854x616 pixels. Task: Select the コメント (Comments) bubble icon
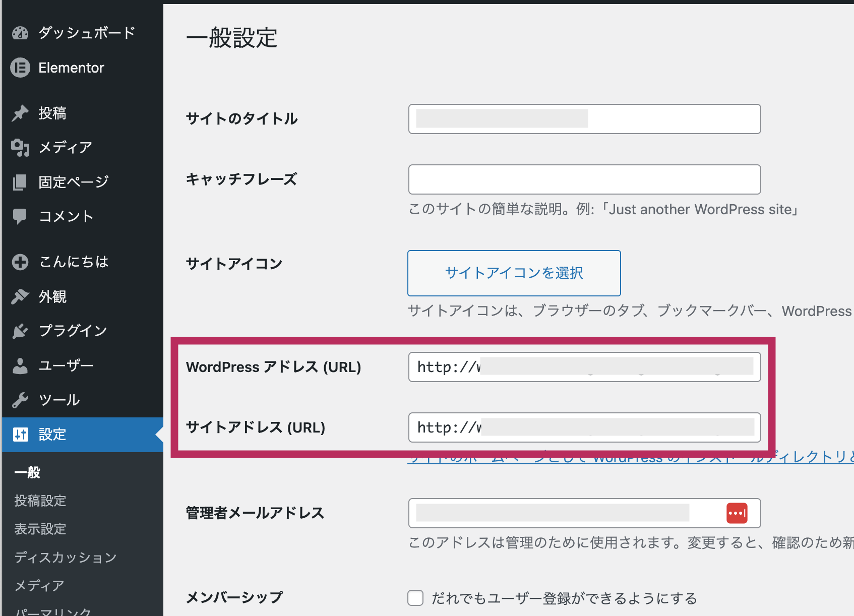(20, 216)
